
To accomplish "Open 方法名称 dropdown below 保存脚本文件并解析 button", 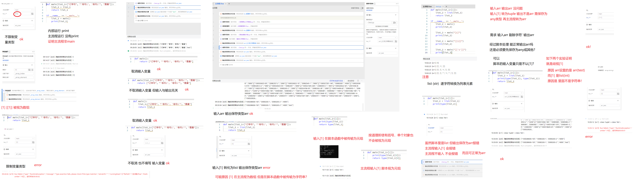I will [x=388, y=37].
